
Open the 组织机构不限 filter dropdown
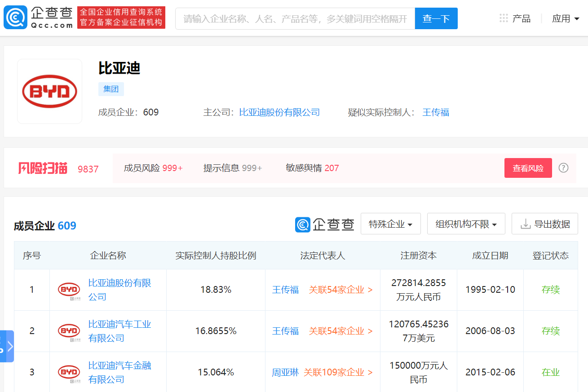coord(466,224)
